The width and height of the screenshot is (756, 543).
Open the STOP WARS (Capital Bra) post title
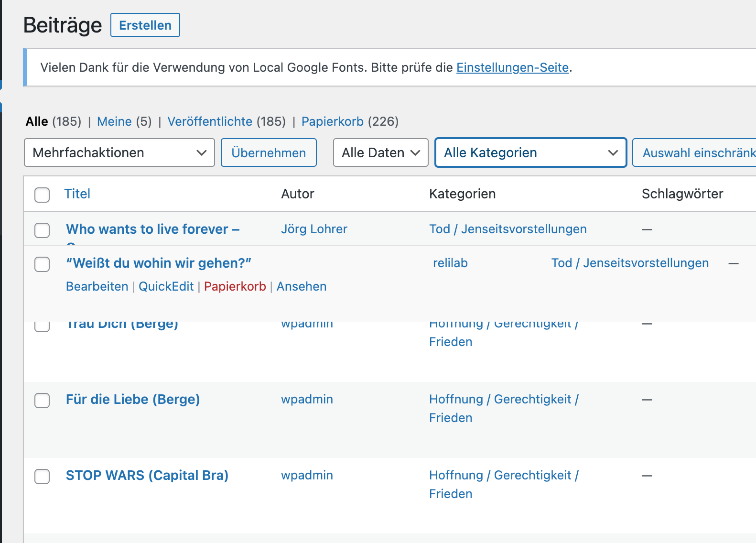(147, 475)
